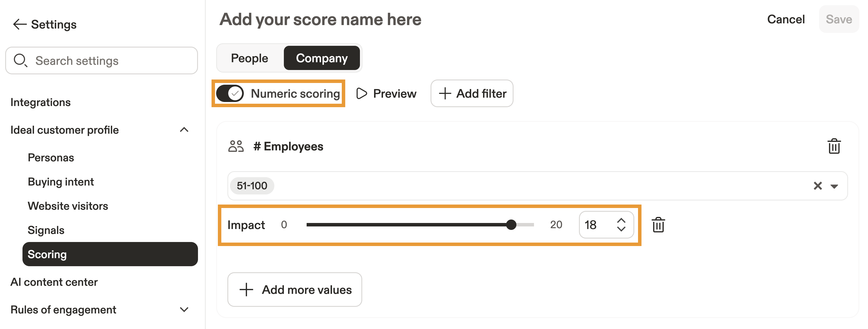Open the employee range dropdown arrow
868x329 pixels.
click(x=834, y=186)
